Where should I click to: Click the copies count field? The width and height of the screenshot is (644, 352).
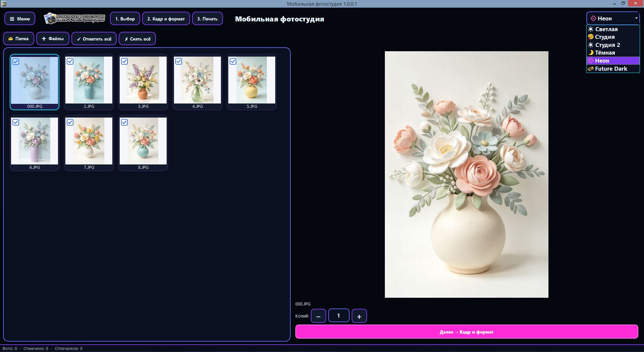coord(339,315)
